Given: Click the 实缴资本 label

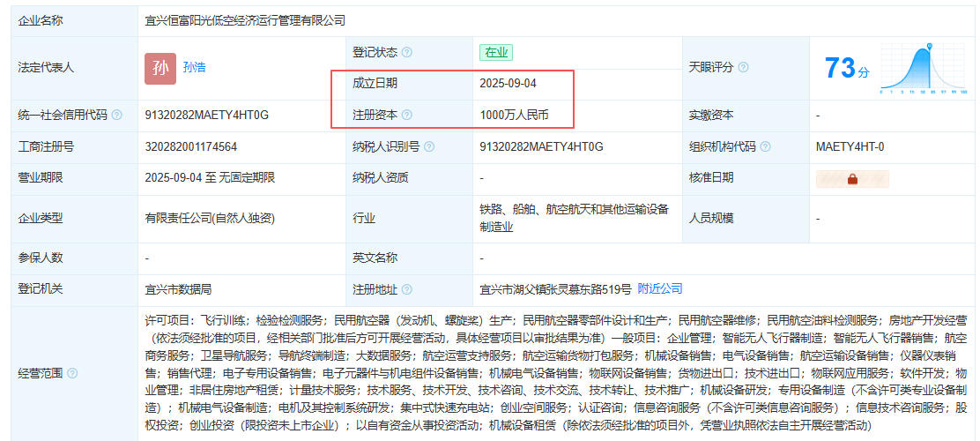Looking at the screenshot, I should [x=711, y=115].
